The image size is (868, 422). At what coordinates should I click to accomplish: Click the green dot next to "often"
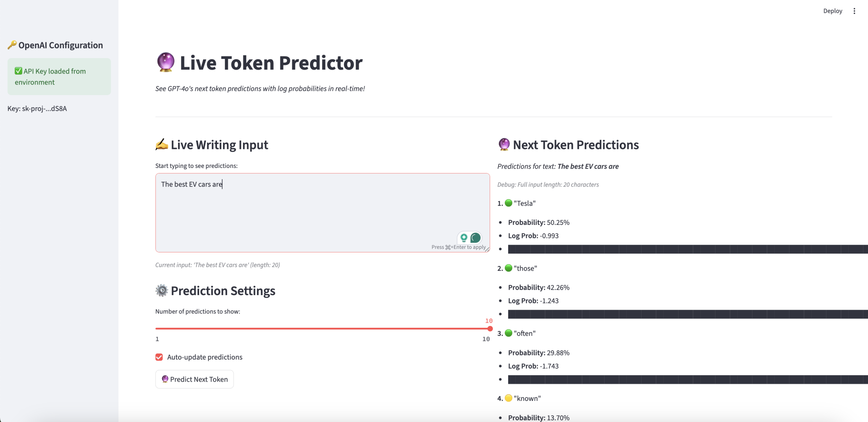(x=508, y=333)
